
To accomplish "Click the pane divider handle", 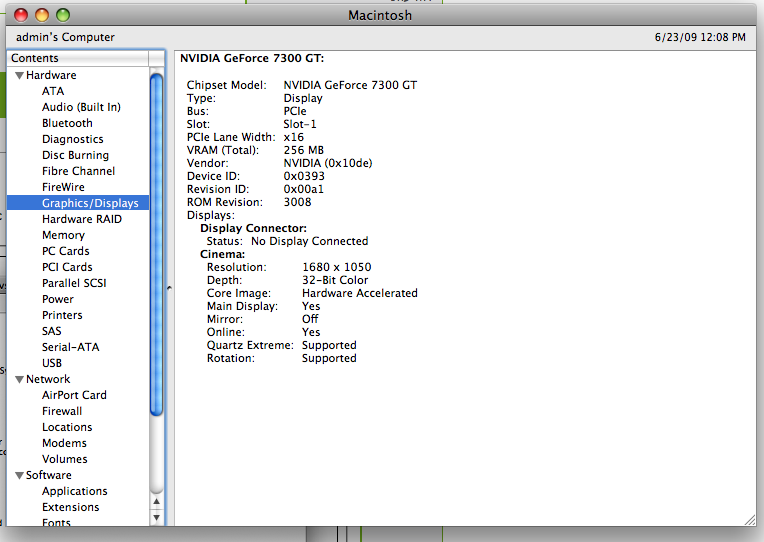I will [x=168, y=288].
